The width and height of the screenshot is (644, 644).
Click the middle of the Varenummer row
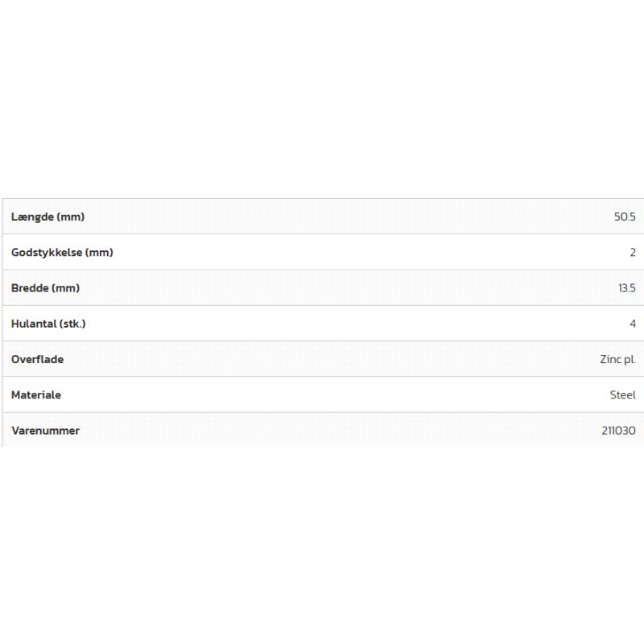tap(322, 431)
